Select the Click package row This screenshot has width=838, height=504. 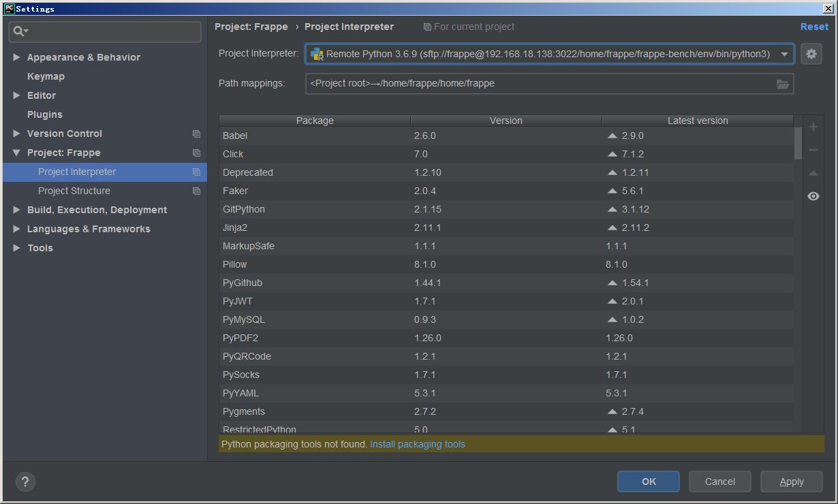506,154
